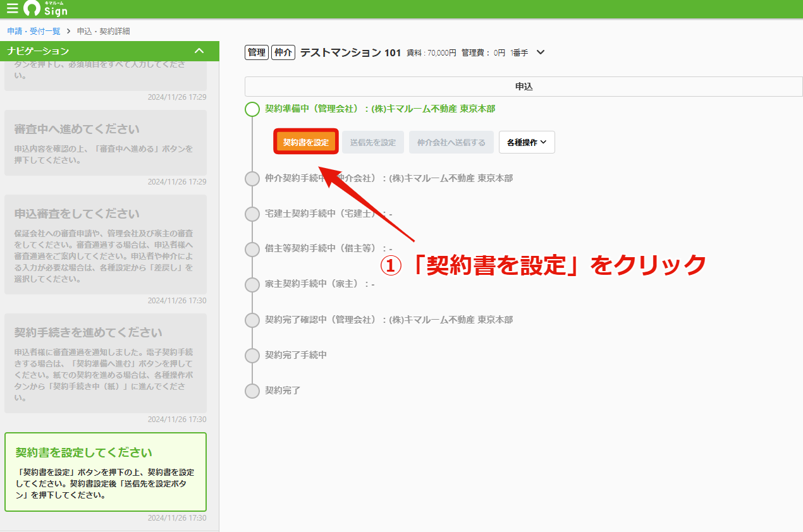The height and width of the screenshot is (532, 803).
Task: Select the 借主等契約手続中 step circle
Action: 252,249
